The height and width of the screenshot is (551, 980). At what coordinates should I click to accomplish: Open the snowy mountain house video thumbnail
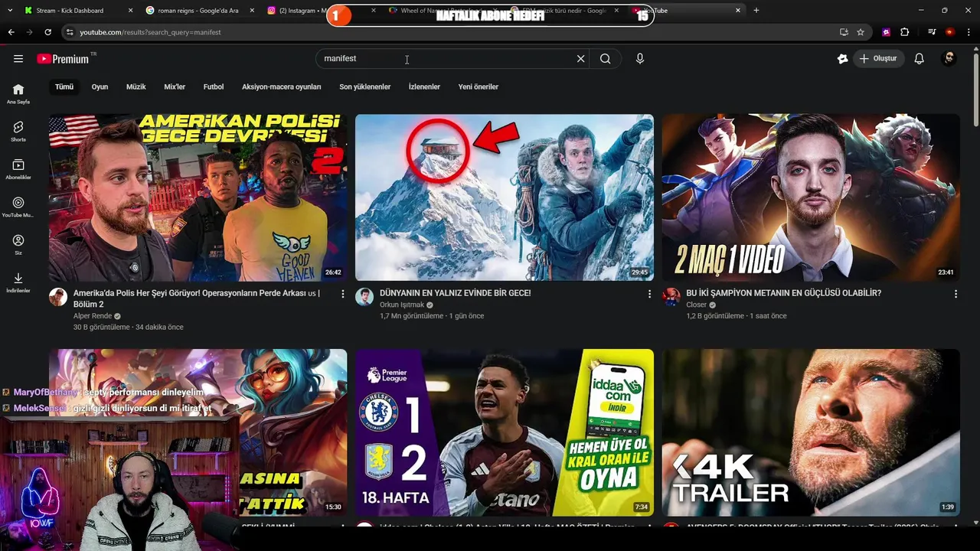point(505,197)
